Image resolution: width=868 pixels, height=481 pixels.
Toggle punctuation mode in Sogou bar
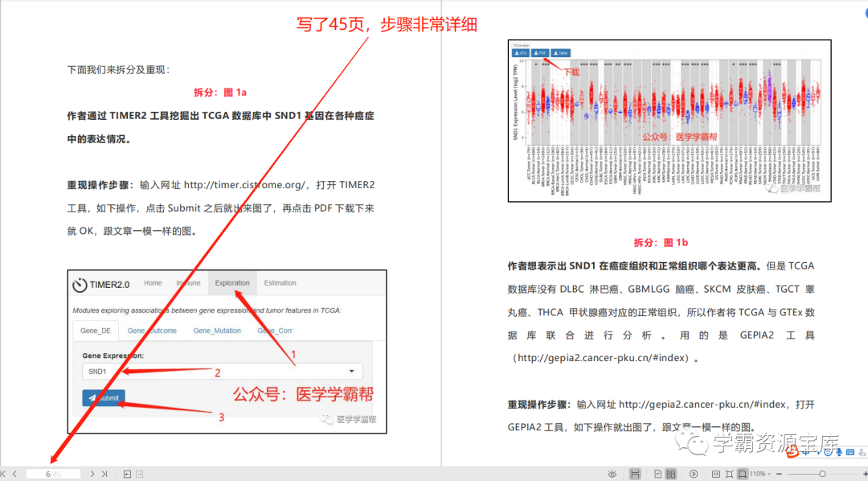click(x=818, y=452)
